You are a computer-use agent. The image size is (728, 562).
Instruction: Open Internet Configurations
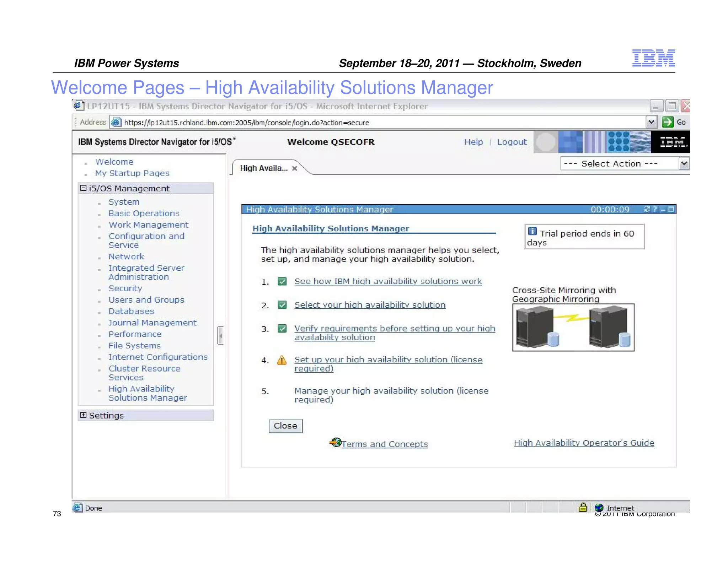158,357
